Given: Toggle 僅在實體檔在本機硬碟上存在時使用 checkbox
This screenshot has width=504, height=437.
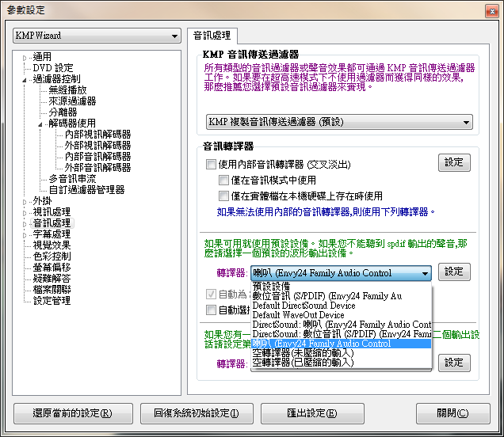Looking at the screenshot, I should (x=223, y=196).
